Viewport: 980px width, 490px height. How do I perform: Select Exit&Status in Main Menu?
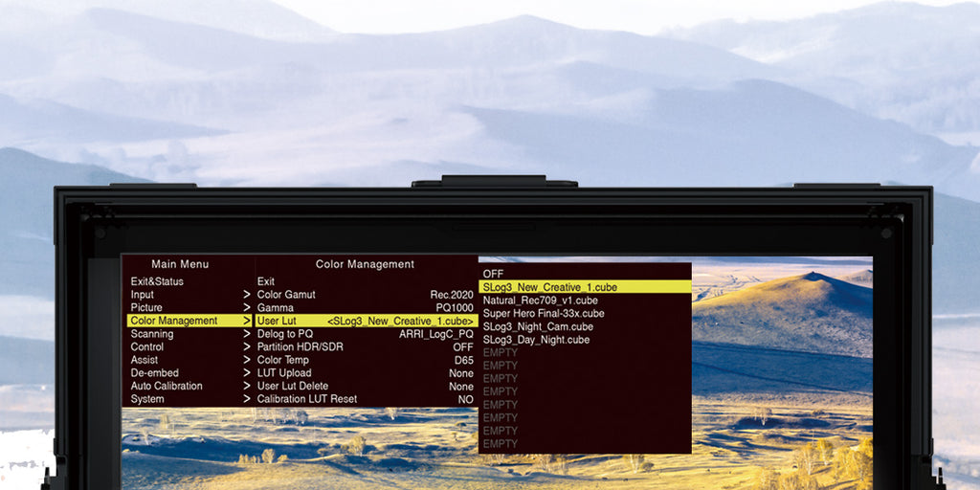pos(157,281)
